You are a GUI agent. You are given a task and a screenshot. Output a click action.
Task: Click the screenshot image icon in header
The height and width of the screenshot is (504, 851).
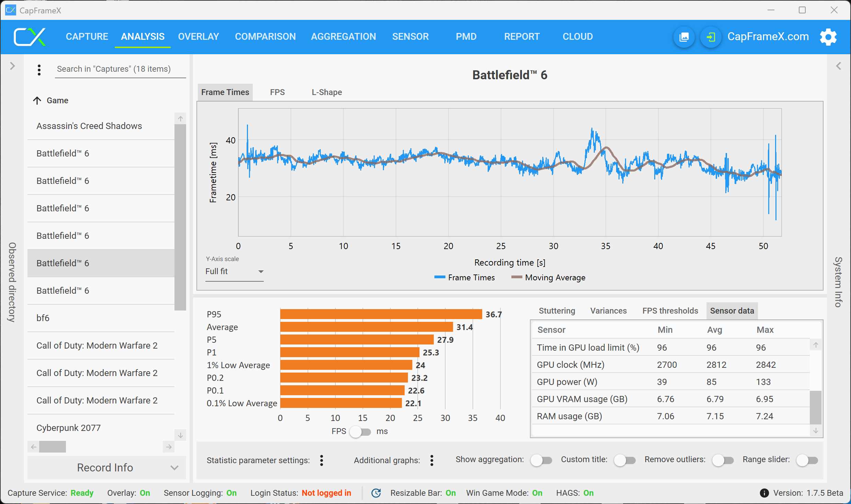(684, 37)
